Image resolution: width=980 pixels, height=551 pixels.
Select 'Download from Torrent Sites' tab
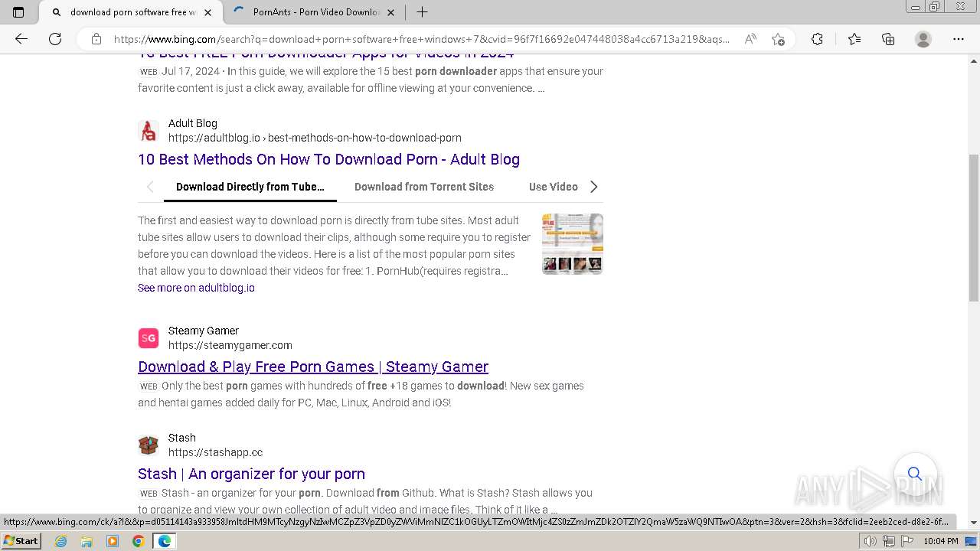[x=424, y=187]
